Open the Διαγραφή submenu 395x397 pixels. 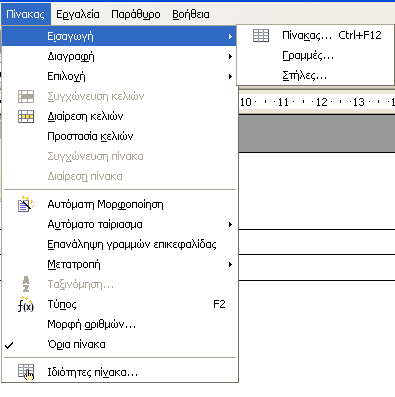(x=119, y=56)
